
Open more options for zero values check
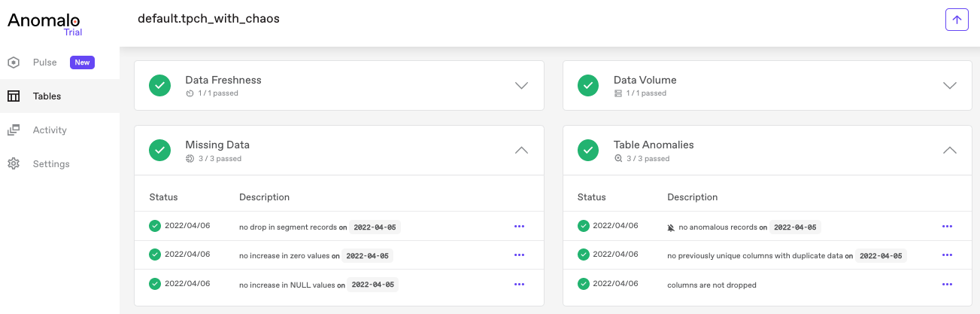click(519, 255)
